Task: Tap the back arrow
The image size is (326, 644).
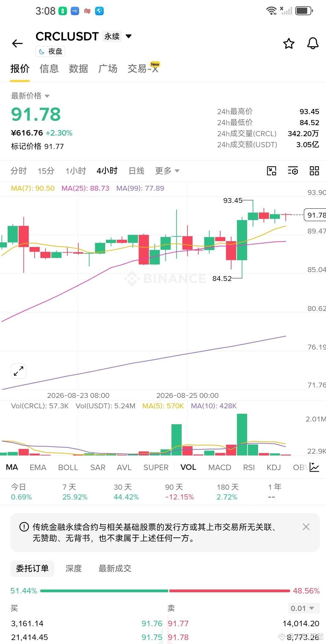Action: point(17,43)
